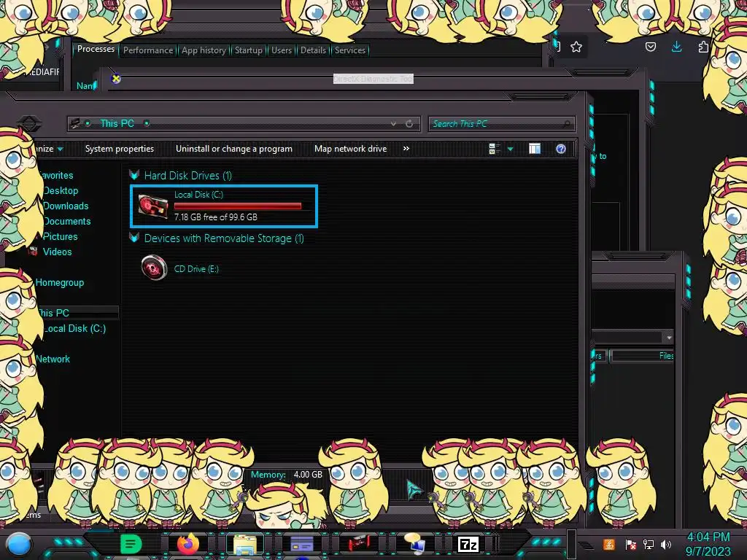Select Downloads in navigation pane
This screenshot has width=747, height=560.
pyautogui.click(x=66, y=206)
